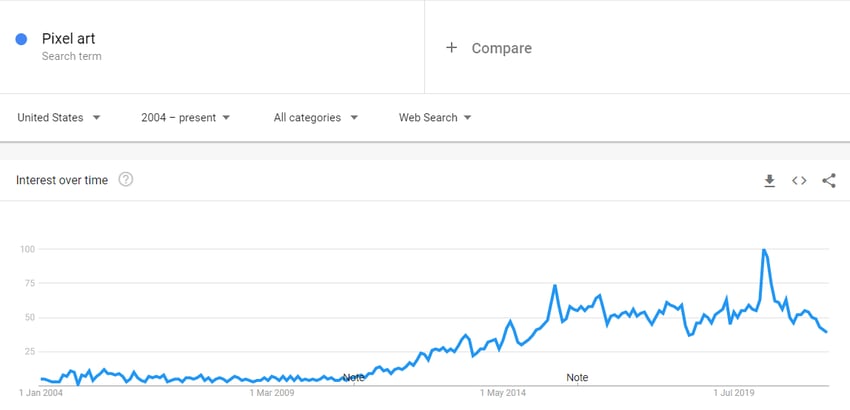Edit the Pixel art search term

(x=69, y=39)
